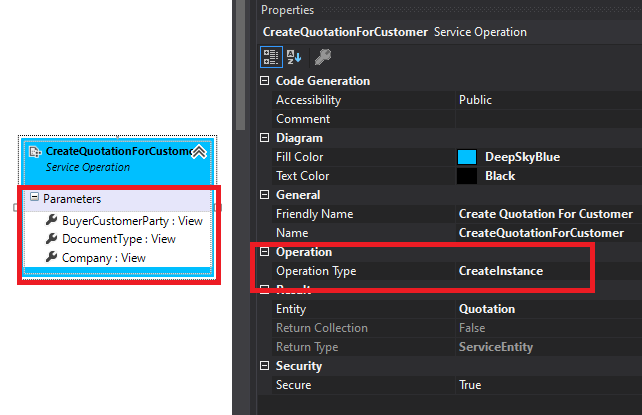Screen dimensions: 642x415
Task: Select the Categorized view icon in Properties
Action: [x=271, y=57]
